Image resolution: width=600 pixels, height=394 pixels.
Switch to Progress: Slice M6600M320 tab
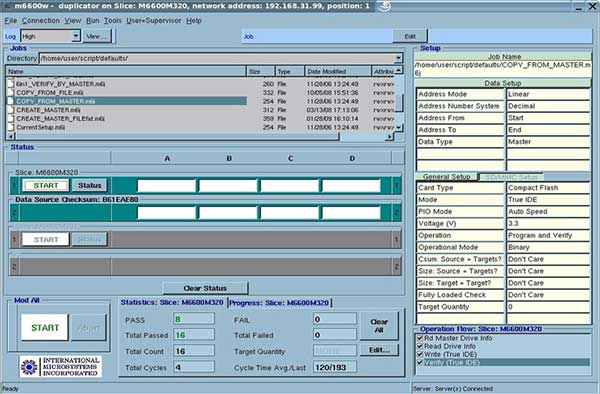[x=279, y=303]
